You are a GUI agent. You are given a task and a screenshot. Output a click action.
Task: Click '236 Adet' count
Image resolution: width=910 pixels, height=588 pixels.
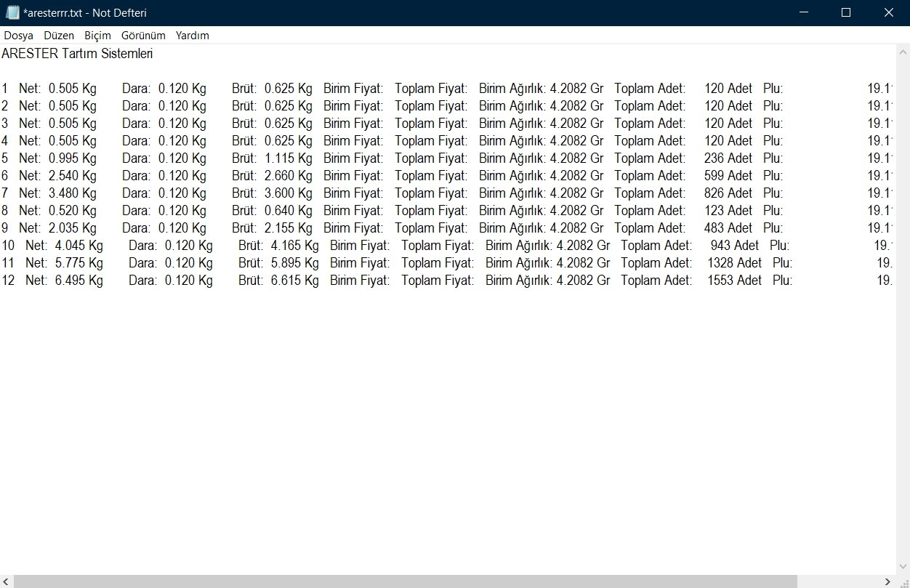tap(728, 158)
